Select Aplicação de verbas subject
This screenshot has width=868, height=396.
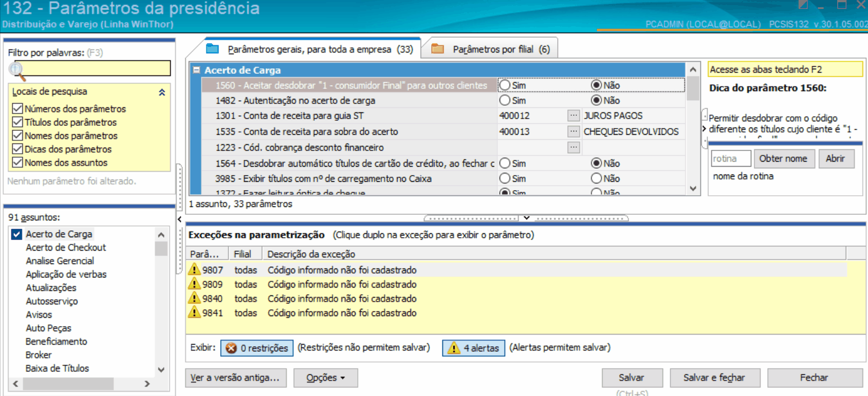[66, 275]
